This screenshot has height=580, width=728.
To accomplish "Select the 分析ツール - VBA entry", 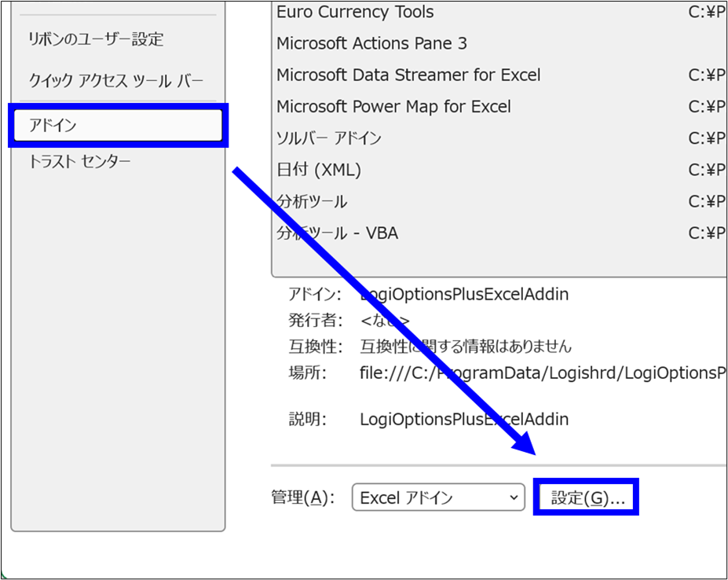I will click(x=337, y=233).
